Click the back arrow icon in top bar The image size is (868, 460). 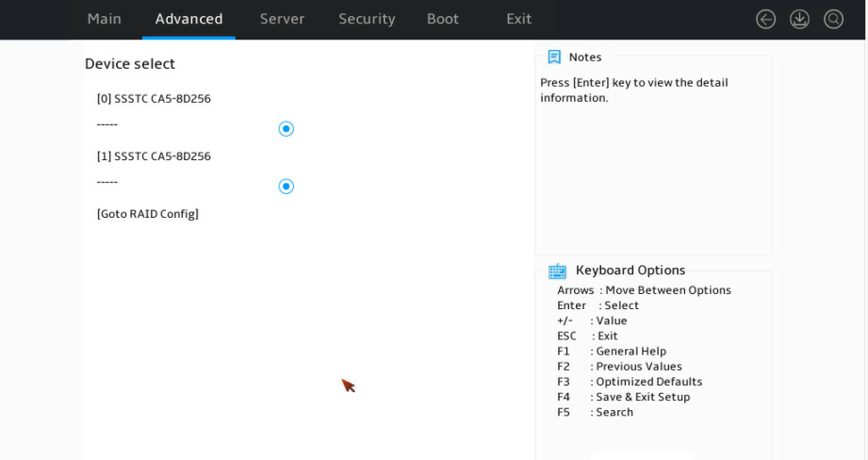[765, 20]
